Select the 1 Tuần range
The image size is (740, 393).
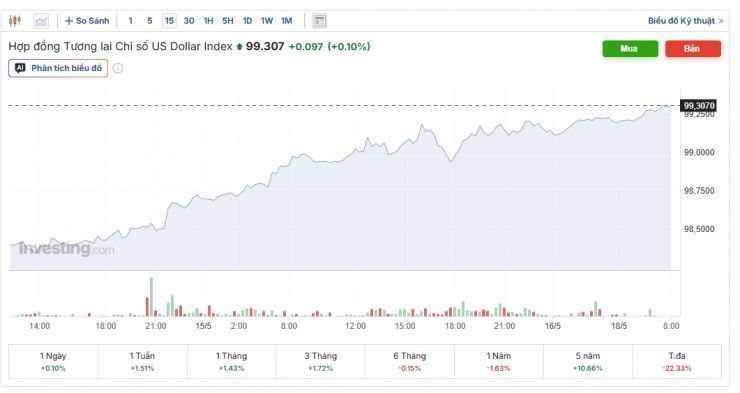[142, 361]
